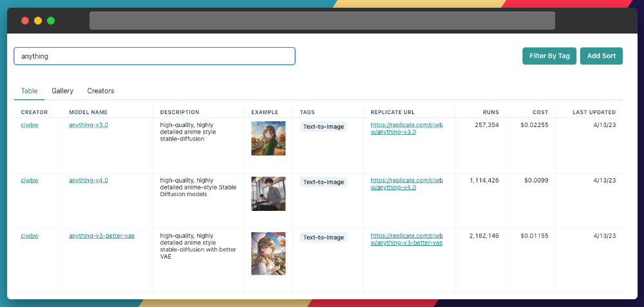644x307 pixels.
Task: View the anything-v4.0 example image
Action: (x=268, y=194)
